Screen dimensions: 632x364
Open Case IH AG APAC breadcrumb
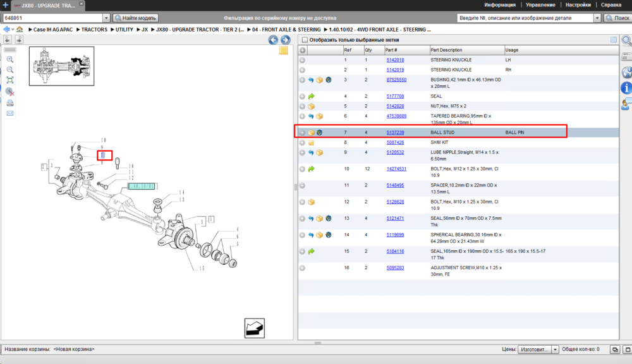53,30
